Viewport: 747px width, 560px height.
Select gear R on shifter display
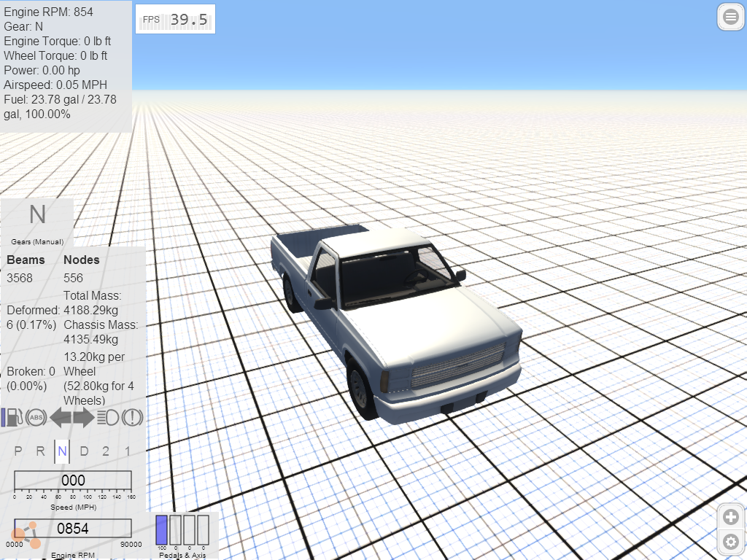[x=41, y=451]
